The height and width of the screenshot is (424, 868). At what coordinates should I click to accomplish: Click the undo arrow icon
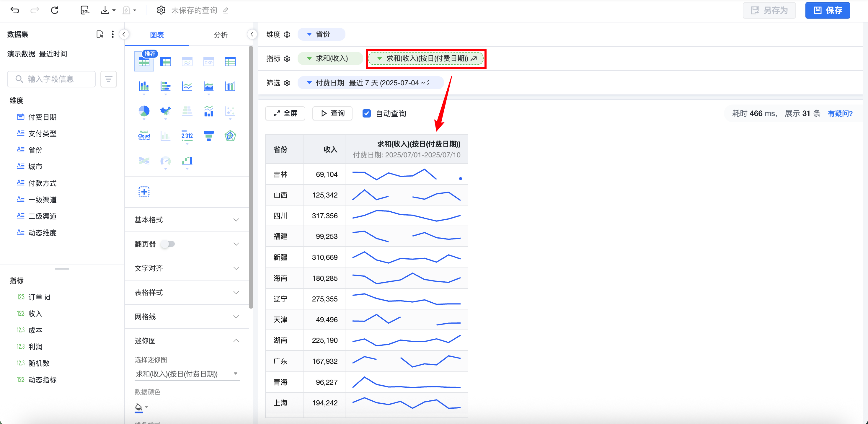15,10
